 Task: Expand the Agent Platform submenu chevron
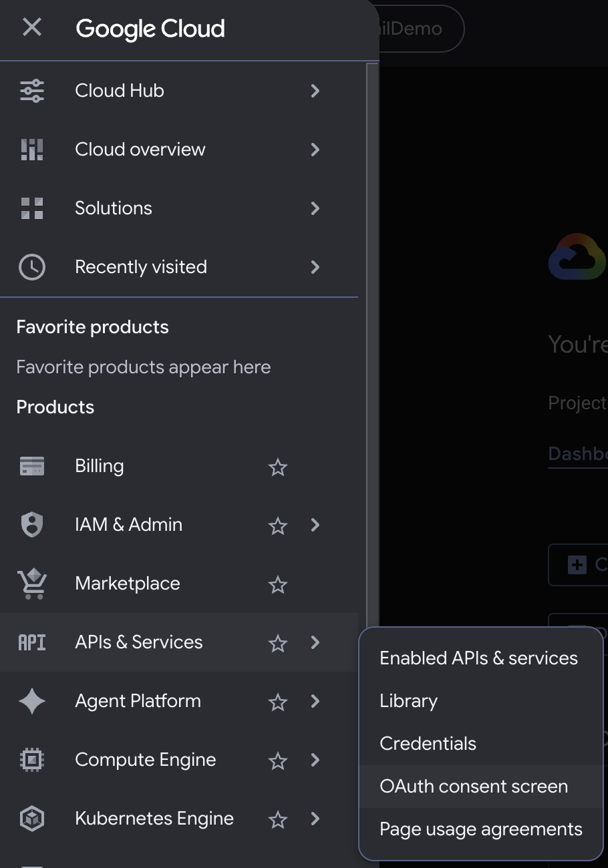click(x=315, y=701)
